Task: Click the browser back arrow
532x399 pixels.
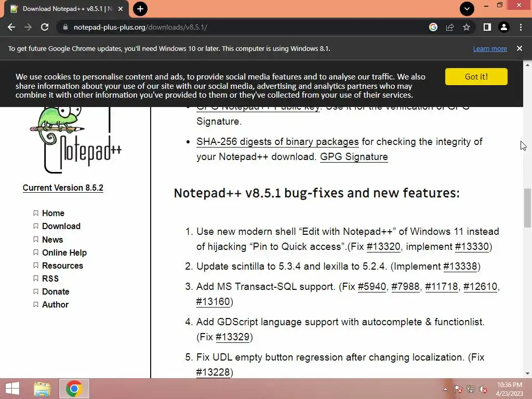Action: point(11,27)
